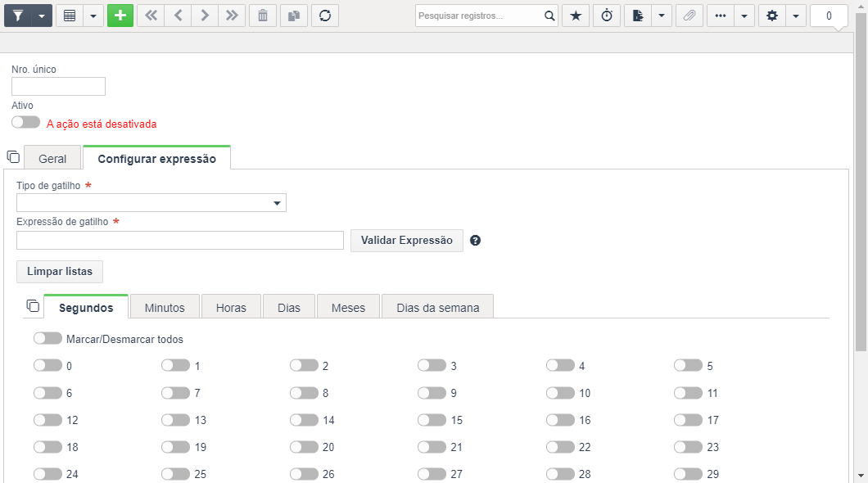Viewport: 868px width, 483px height.
Task: Toggle the second 21 switch
Action: point(432,446)
